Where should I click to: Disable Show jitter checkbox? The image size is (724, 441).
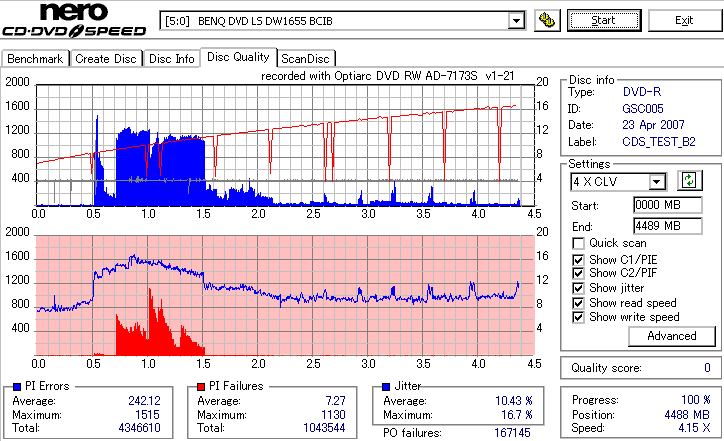[x=578, y=288]
